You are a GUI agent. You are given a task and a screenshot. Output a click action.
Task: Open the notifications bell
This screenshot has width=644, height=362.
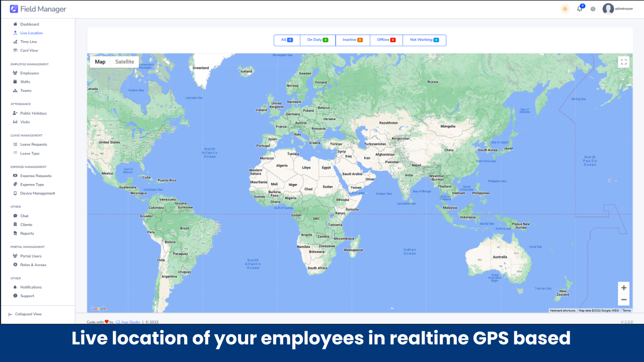579,9
